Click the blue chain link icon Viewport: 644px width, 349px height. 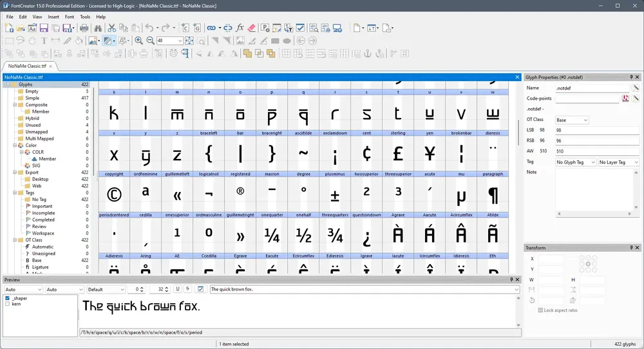pos(211,28)
